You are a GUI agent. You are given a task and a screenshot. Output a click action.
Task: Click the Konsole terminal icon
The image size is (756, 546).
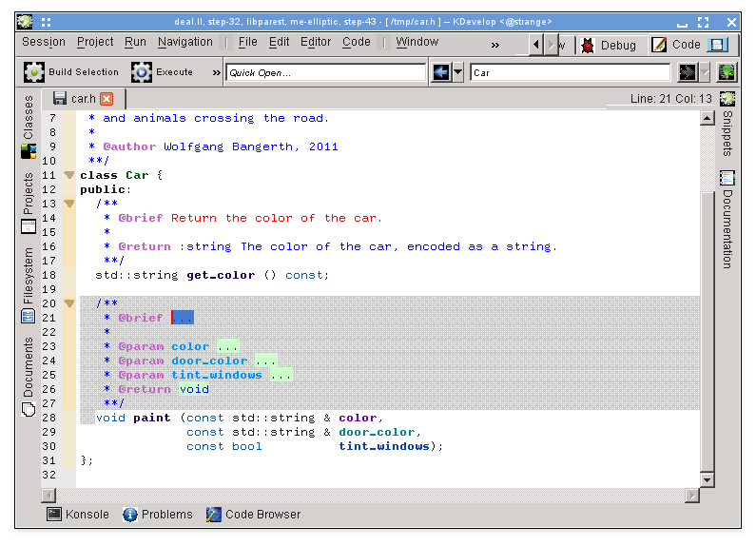pos(54,515)
